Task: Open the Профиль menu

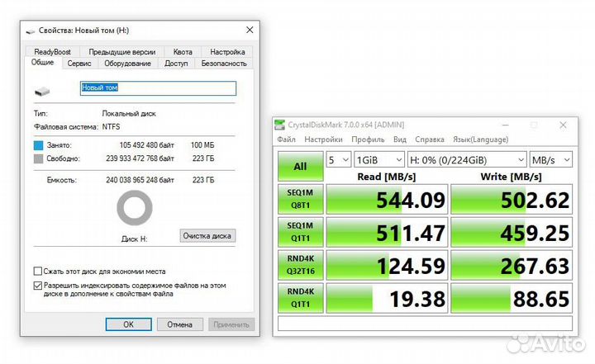Action: (x=368, y=139)
